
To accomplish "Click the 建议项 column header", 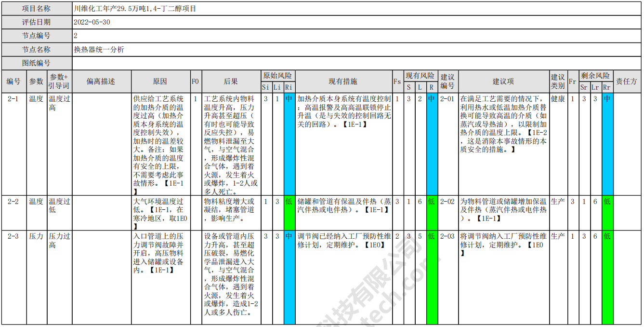I will click(x=503, y=82).
